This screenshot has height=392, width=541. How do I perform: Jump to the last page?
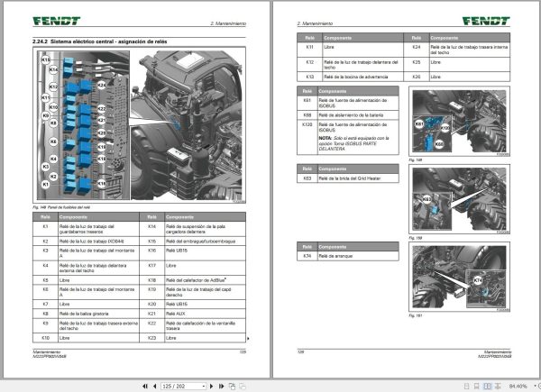click(221, 386)
